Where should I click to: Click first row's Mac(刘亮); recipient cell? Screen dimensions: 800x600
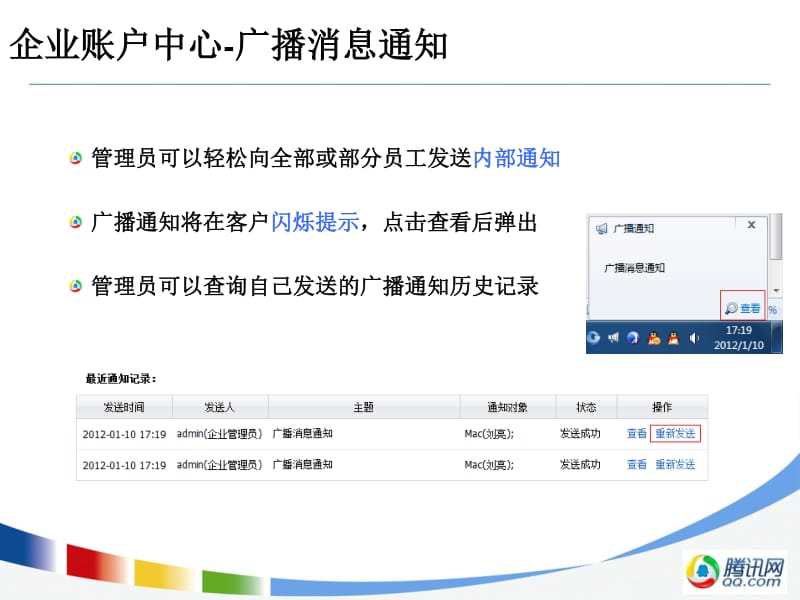(489, 434)
